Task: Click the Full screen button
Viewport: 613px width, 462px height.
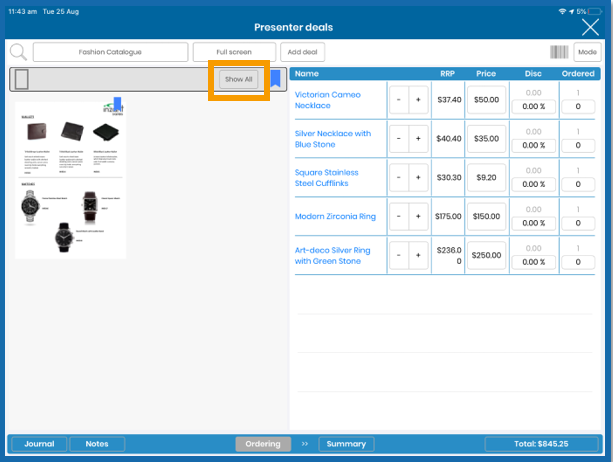Action: click(x=234, y=52)
